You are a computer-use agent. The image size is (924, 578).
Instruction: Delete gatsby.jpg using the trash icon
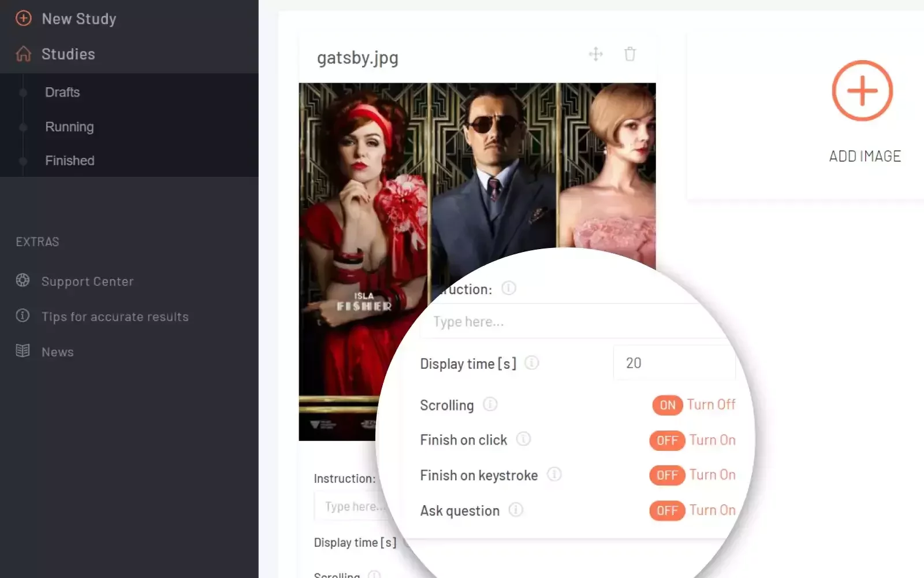pyautogui.click(x=629, y=54)
